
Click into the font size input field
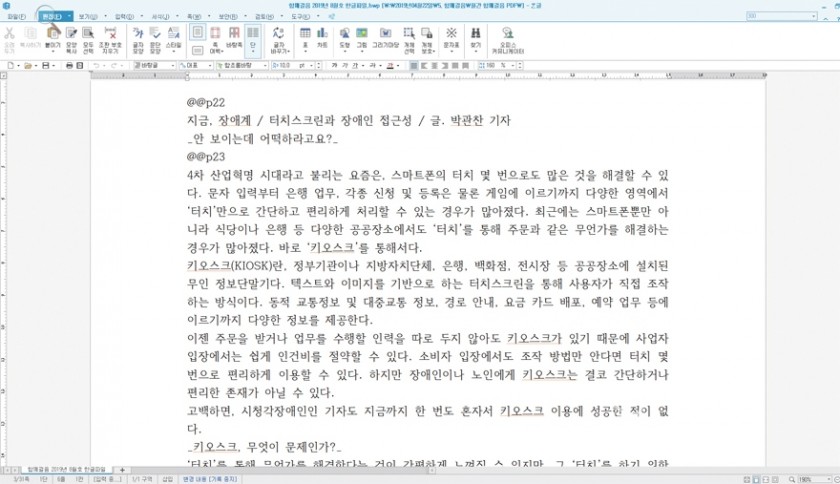[284, 65]
